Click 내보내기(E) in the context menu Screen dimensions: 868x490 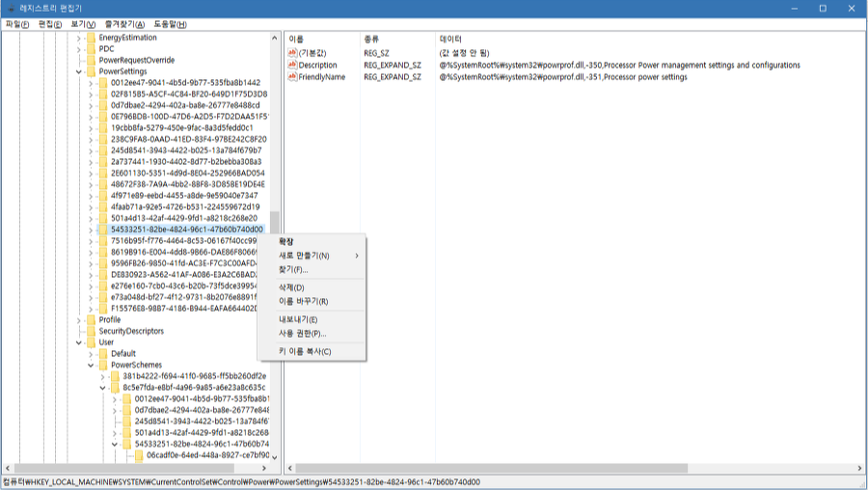tap(298, 319)
